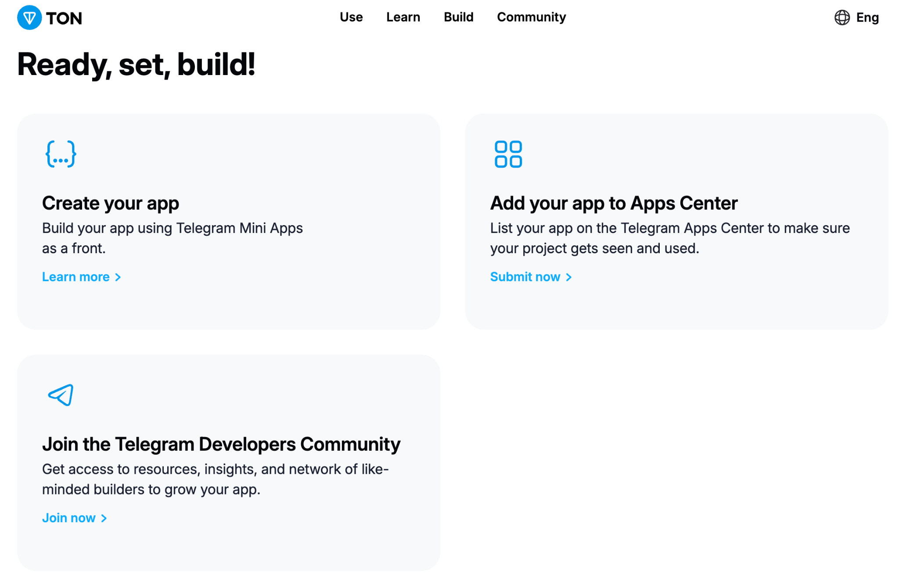The image size is (899, 588).
Task: Click the Join now link
Action: tap(69, 518)
